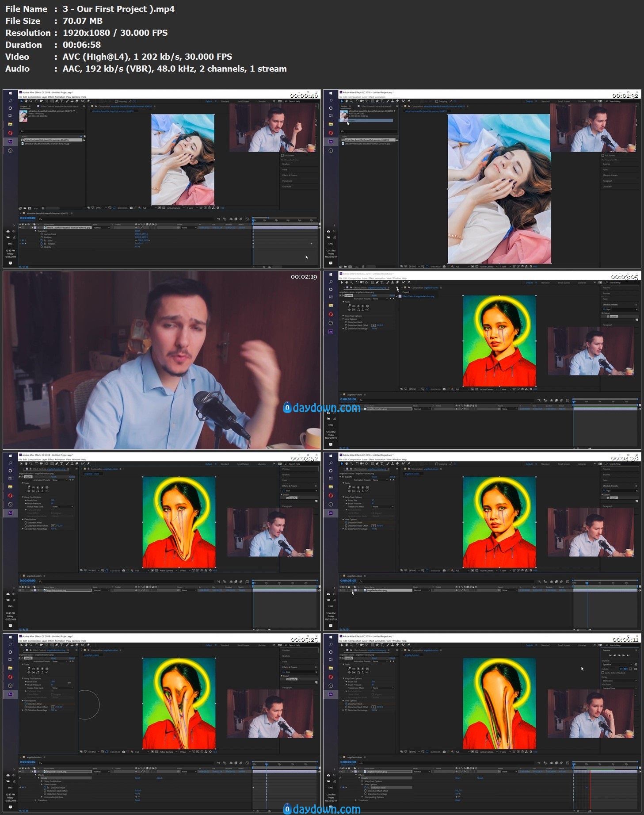Switch to the Project tab in the 00:00:46 frame
Viewport: 644px width, 815px height.
click(x=23, y=107)
